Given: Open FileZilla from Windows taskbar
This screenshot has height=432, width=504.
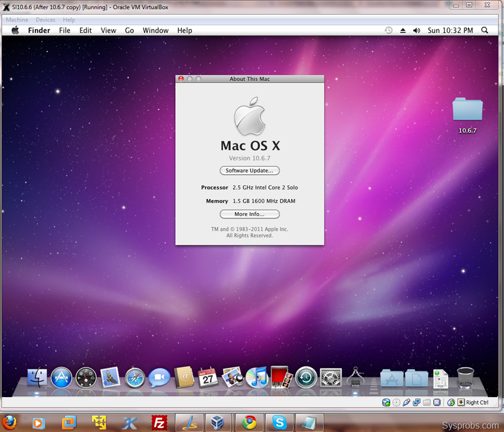Looking at the screenshot, I should click(159, 422).
